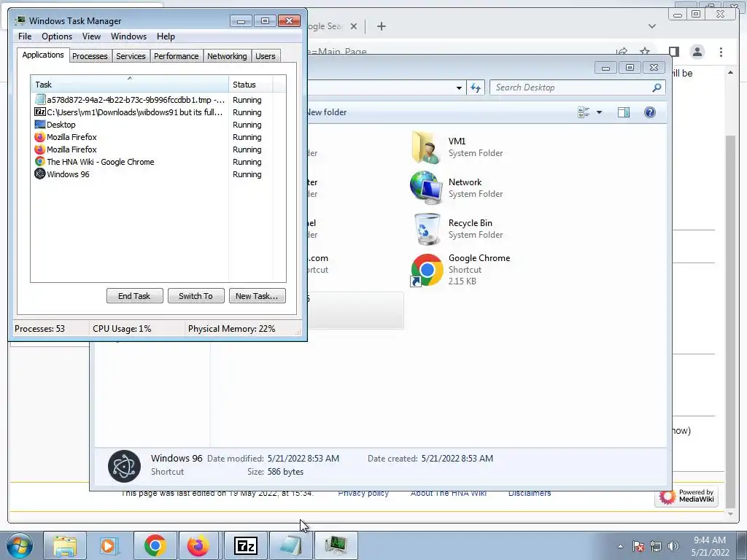Open the Options menu in Task Manager

[57, 36]
